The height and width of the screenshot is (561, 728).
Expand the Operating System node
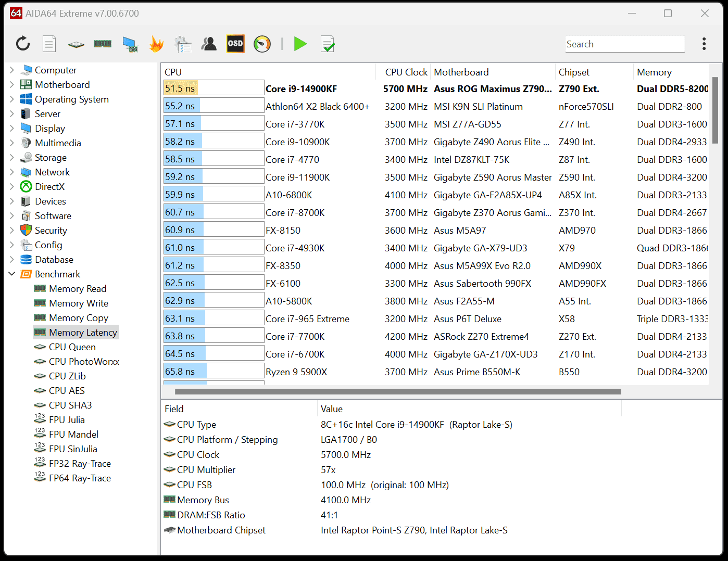[x=12, y=99]
